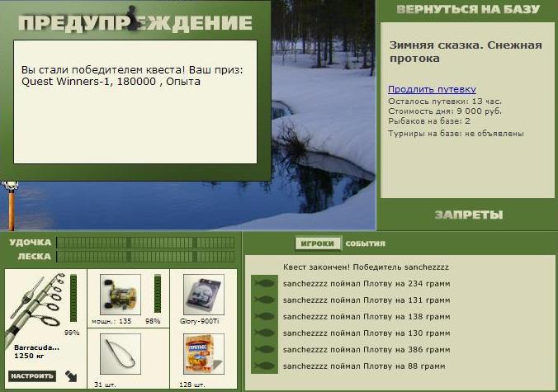Click fish icon beside Плотву на 131 грамм
The height and width of the screenshot is (392, 558).
point(264,300)
